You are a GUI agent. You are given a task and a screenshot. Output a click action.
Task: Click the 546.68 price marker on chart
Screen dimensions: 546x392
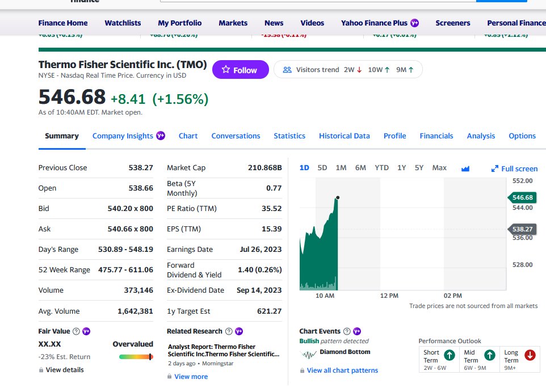[x=522, y=197]
